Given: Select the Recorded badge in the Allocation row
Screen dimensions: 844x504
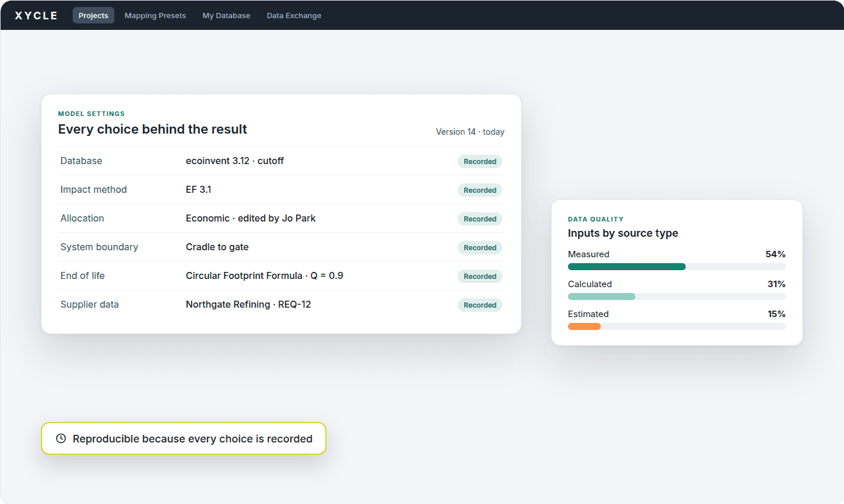Looking at the screenshot, I should (x=480, y=219).
